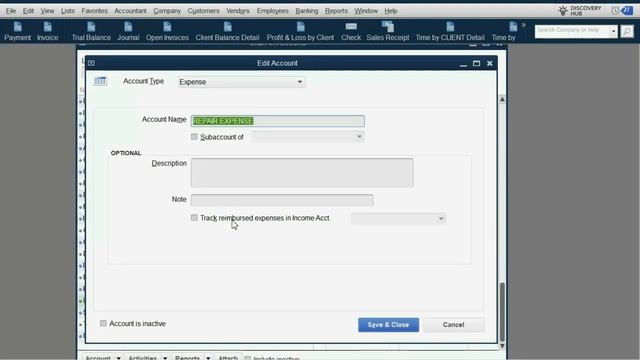Open the Journal shortcut icon
640x360 pixels.
pos(128,31)
